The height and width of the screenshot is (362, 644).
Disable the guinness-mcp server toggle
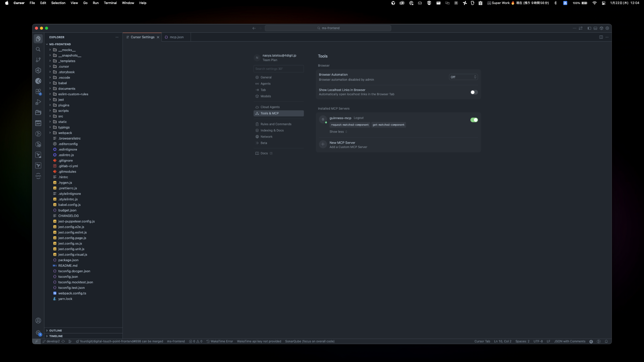[x=474, y=120]
